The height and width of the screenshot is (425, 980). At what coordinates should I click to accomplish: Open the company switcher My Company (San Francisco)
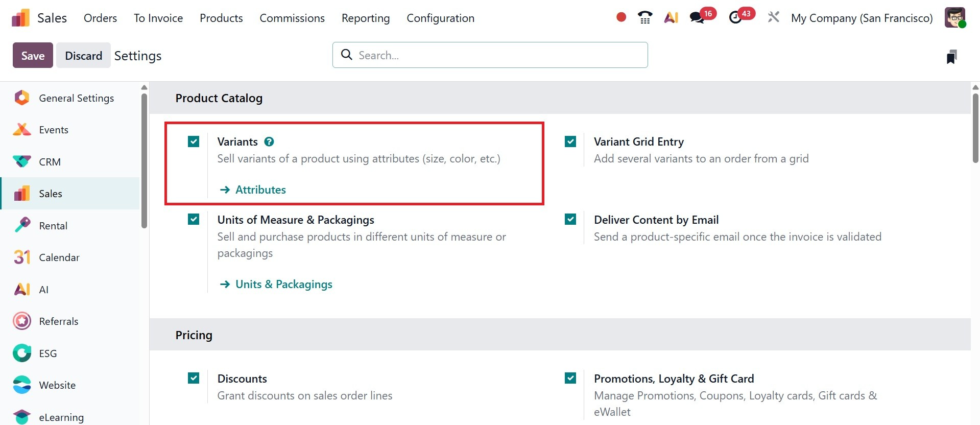(x=862, y=18)
